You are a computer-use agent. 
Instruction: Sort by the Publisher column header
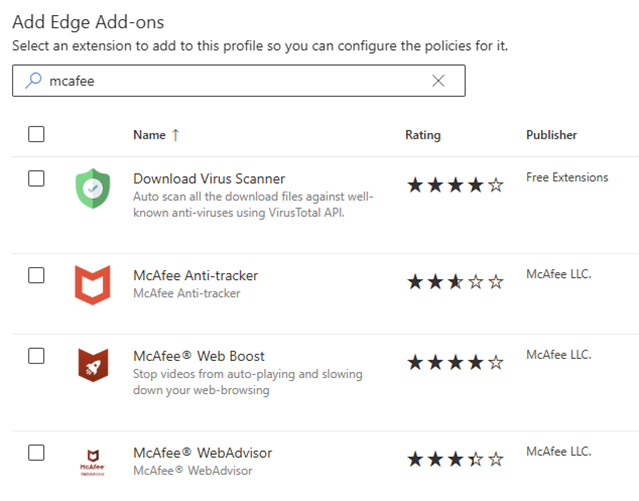click(x=551, y=135)
